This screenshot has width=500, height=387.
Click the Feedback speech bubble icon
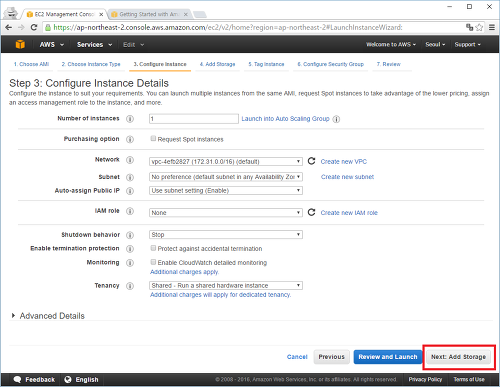point(17,379)
